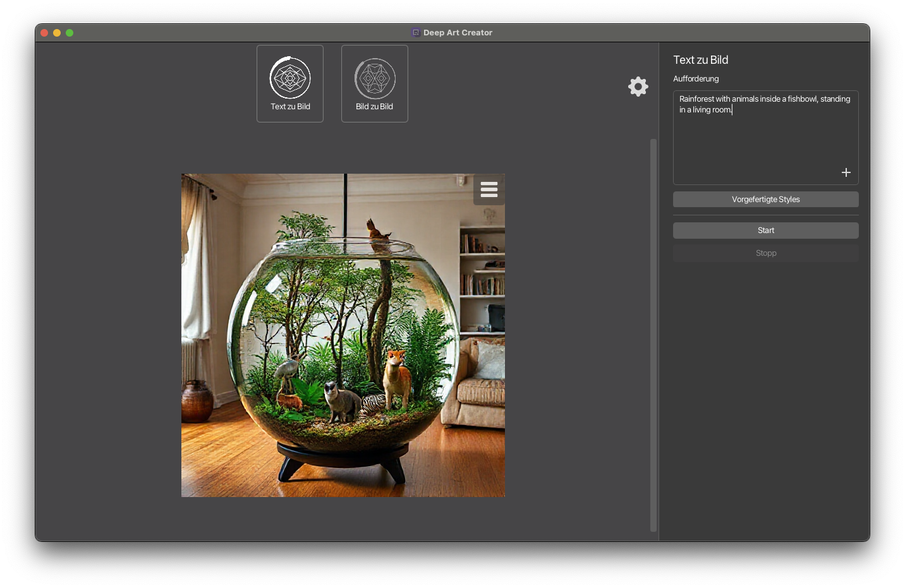The height and width of the screenshot is (588, 905).
Task: Click the 'Bild zu Bild' label under the icon
Action: (374, 107)
